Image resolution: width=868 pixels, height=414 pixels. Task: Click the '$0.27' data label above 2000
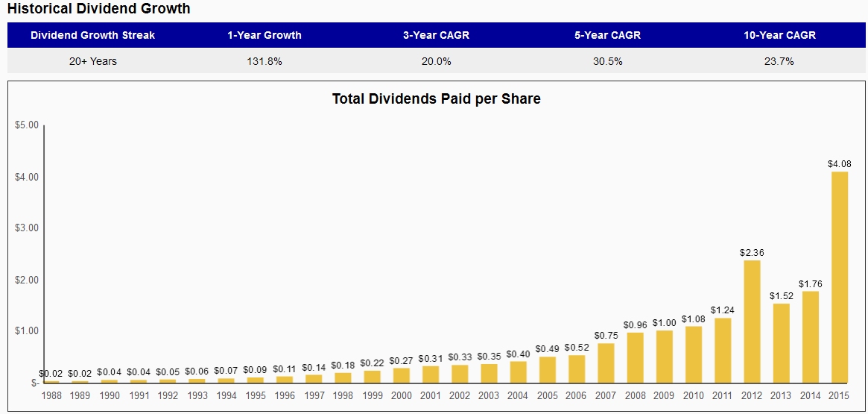coord(402,360)
